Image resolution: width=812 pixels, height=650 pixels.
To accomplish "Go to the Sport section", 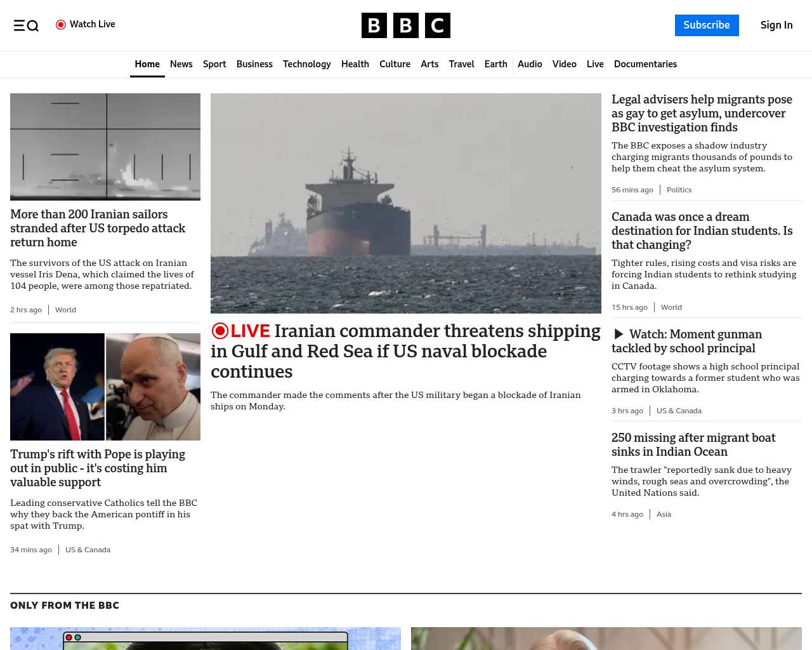I will pos(214,64).
